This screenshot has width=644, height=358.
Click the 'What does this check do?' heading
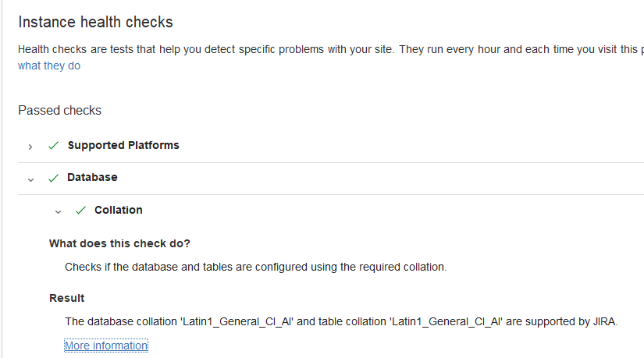click(x=119, y=243)
